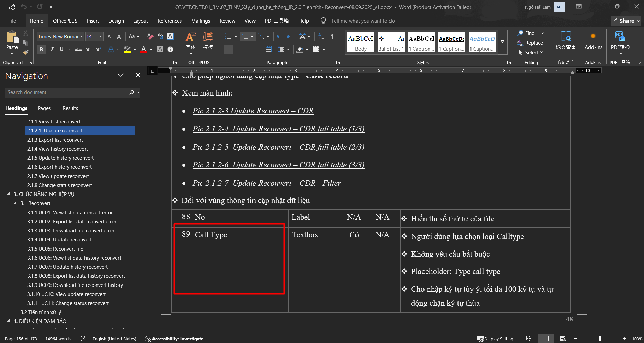
Task: Follow the Pic 2.1.2-7 Update Reconvert Filter link
Action: [266, 183]
